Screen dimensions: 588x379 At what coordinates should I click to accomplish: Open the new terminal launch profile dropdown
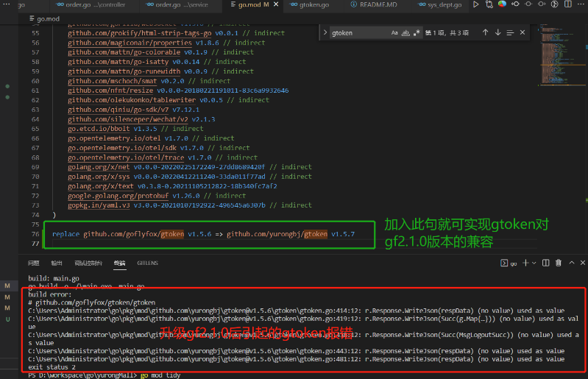click(x=534, y=263)
